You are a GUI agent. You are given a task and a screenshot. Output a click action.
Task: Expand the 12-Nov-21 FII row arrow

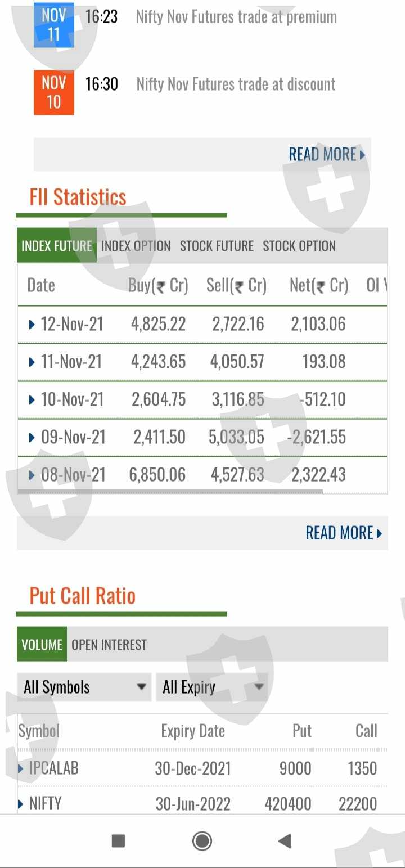pos(32,325)
